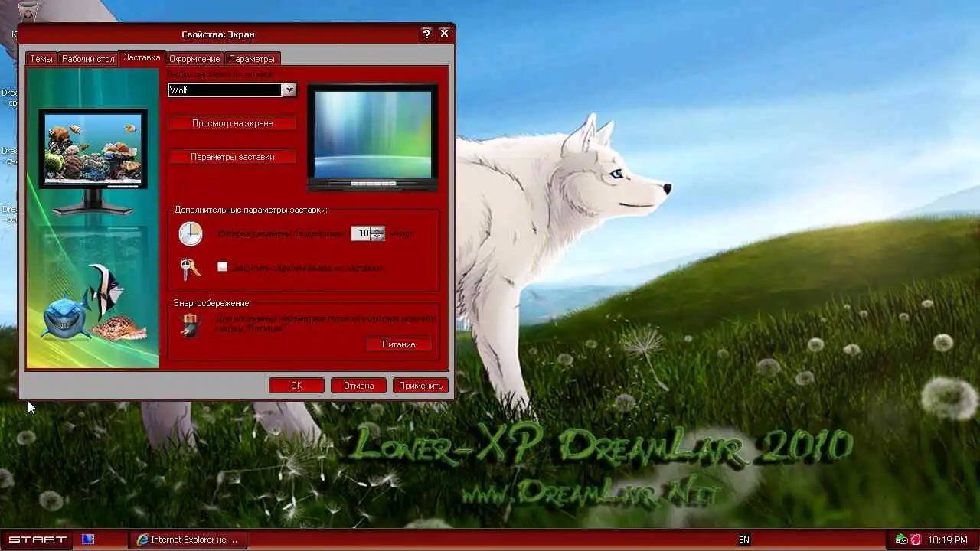
Task: Click the screensaver preview monitor thumbnail
Action: coord(373,138)
